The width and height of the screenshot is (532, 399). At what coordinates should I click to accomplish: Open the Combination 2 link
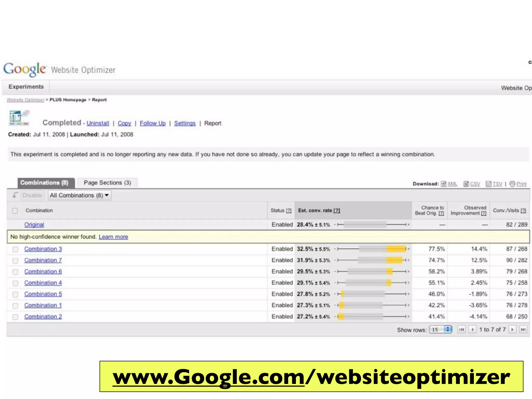[43, 317]
